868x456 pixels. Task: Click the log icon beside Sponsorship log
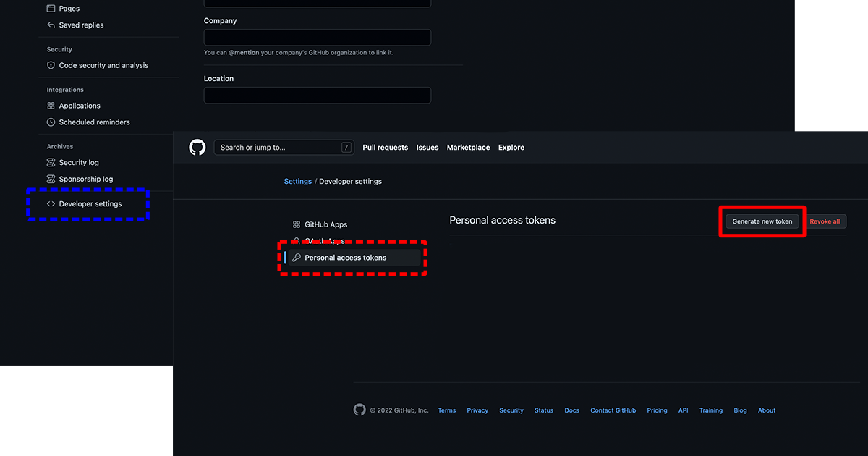51,180
